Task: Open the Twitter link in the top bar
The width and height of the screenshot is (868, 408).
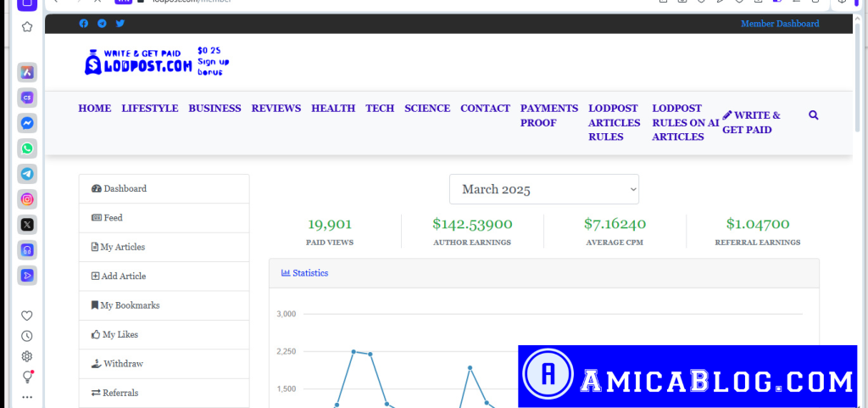Action: pyautogui.click(x=120, y=24)
